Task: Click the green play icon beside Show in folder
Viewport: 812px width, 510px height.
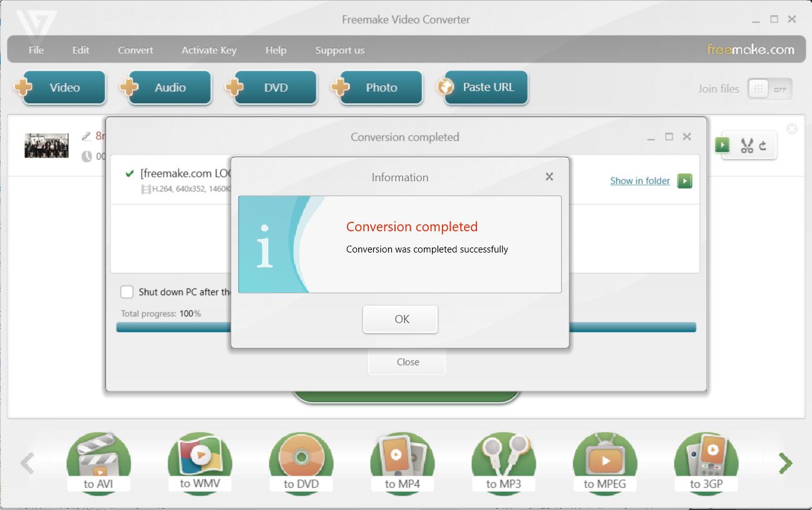Action: (684, 181)
